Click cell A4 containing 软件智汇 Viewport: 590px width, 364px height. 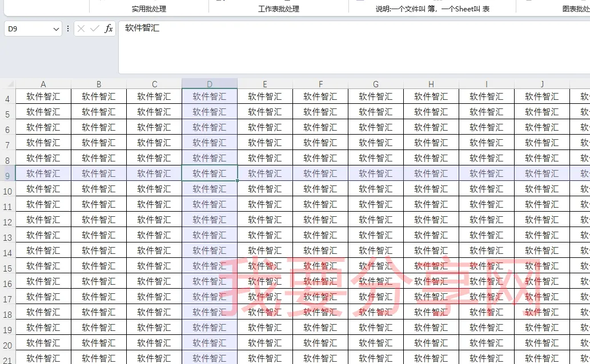click(x=43, y=96)
